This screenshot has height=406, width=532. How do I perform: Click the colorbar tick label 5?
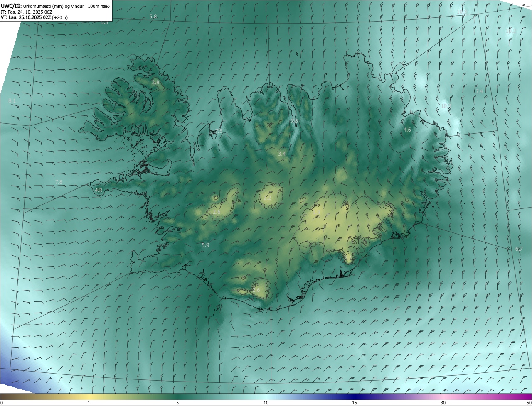(177, 403)
